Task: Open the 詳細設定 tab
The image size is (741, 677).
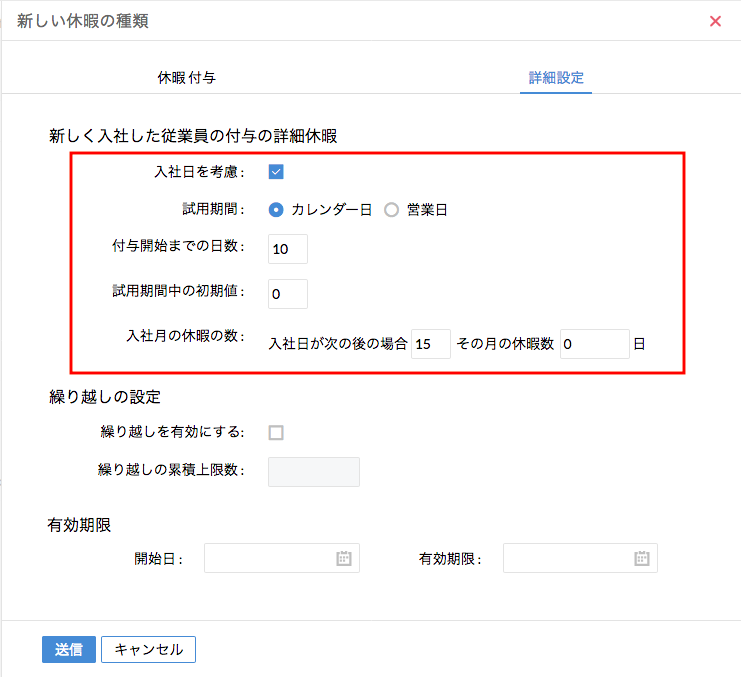Action: click(x=556, y=77)
